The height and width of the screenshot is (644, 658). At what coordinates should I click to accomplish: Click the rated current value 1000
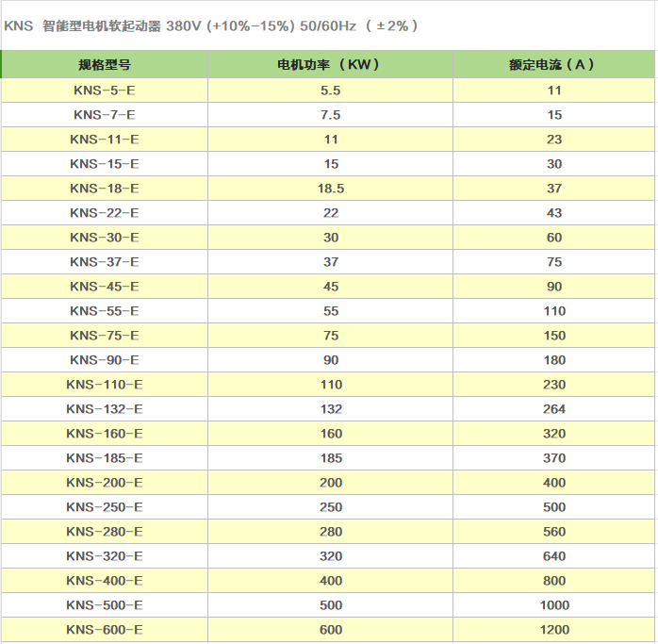(x=554, y=605)
